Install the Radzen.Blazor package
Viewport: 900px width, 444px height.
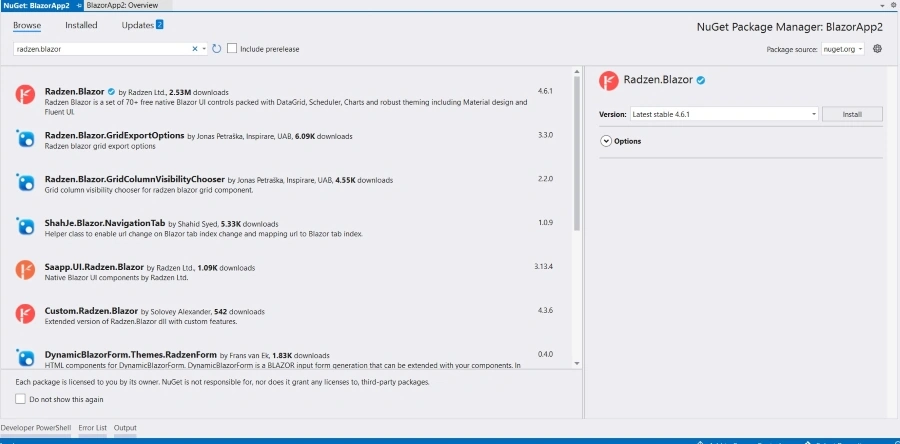[852, 114]
